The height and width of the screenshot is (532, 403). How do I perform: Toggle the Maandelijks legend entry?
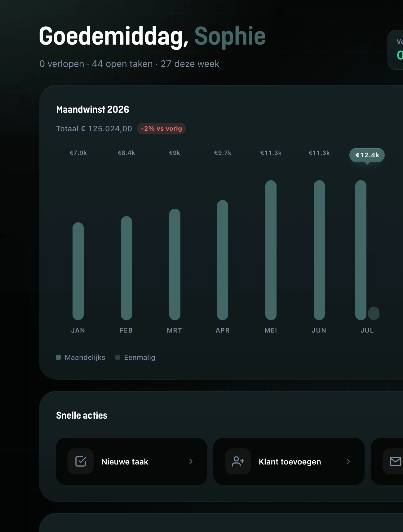(x=81, y=357)
